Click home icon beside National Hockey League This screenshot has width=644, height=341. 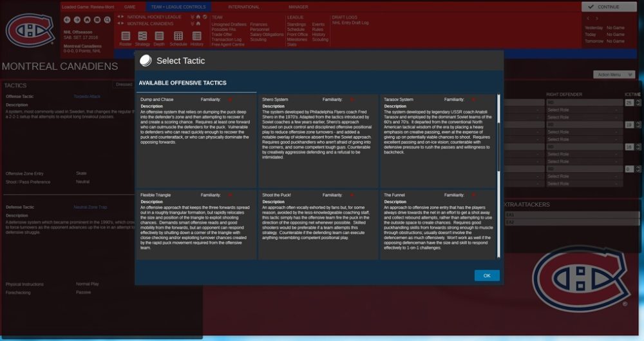198,17
